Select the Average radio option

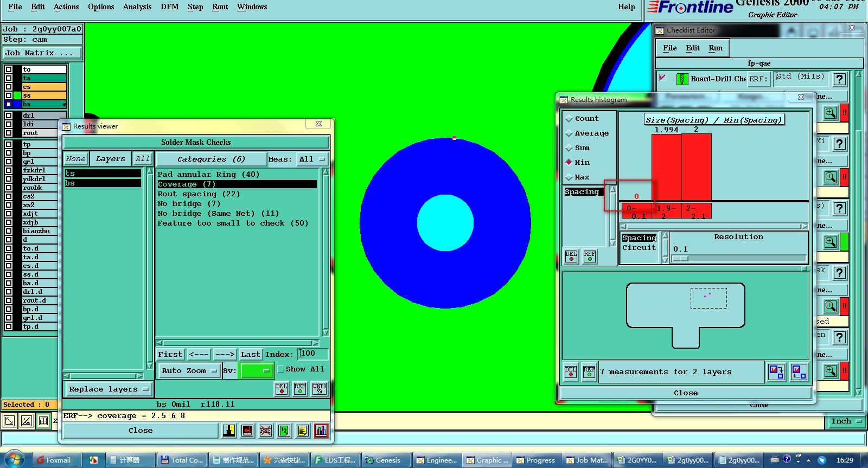[x=569, y=133]
